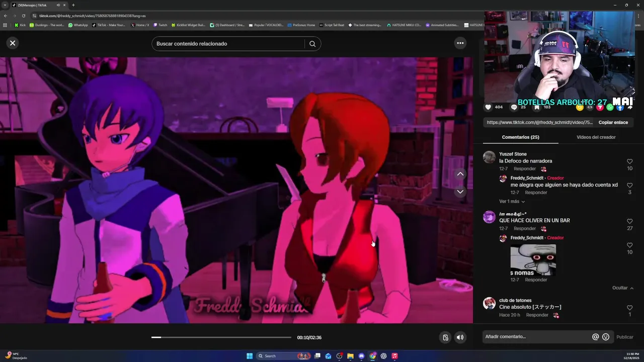Go back in browser history

6,16
